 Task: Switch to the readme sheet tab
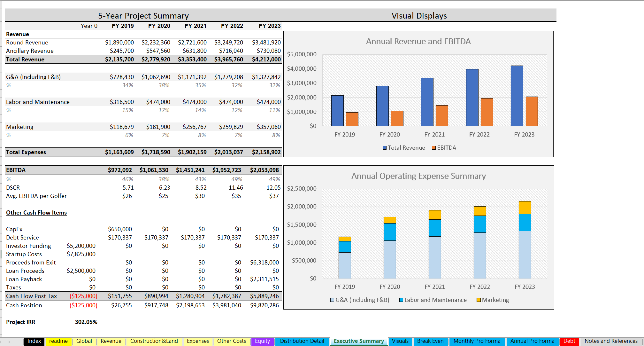(58, 341)
